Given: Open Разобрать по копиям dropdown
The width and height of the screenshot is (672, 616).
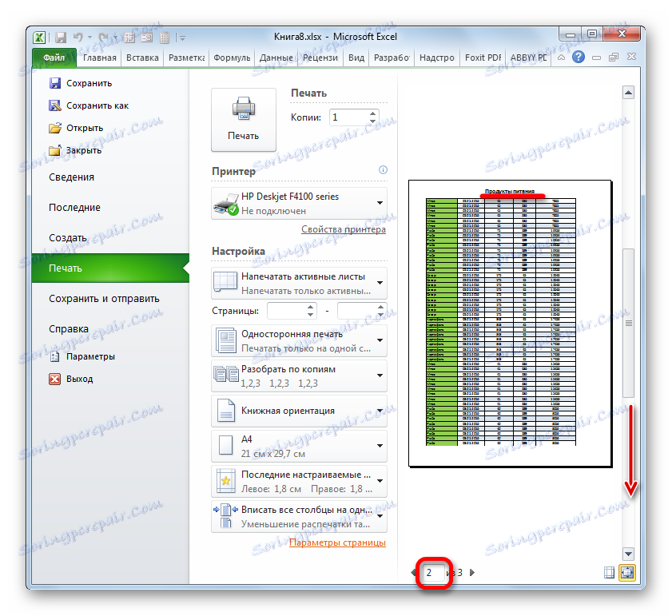Looking at the screenshot, I should pyautogui.click(x=299, y=376).
